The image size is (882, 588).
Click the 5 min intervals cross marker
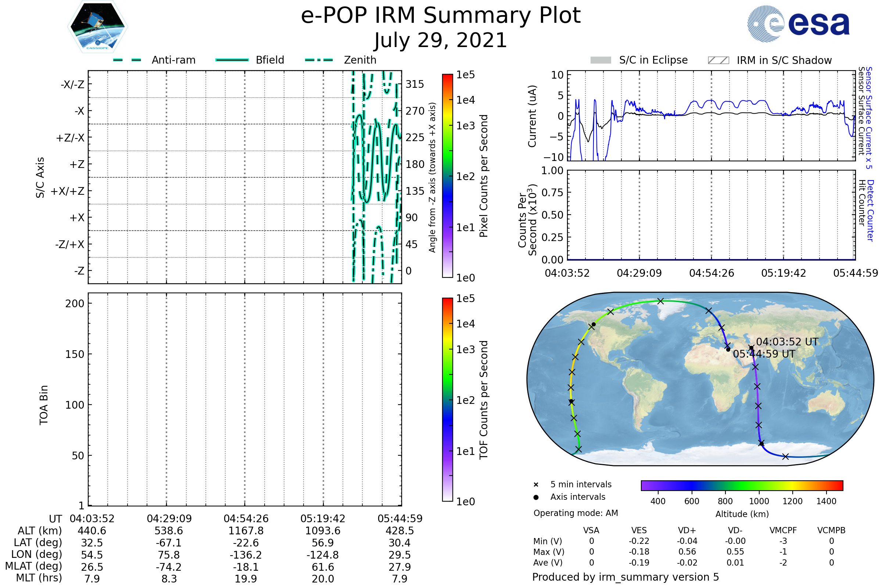click(536, 485)
